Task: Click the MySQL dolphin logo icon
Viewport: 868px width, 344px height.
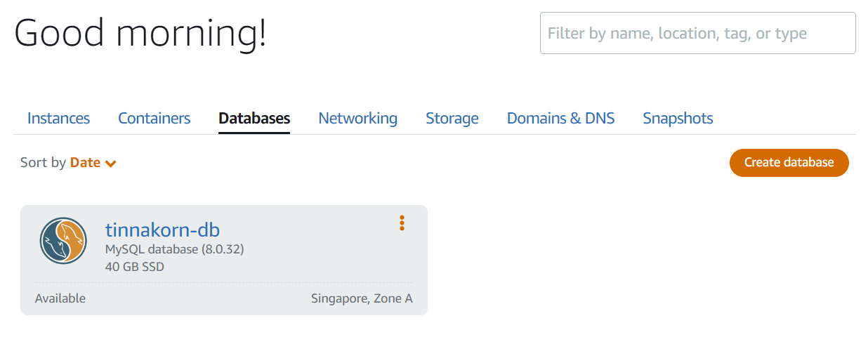Action: coord(63,241)
